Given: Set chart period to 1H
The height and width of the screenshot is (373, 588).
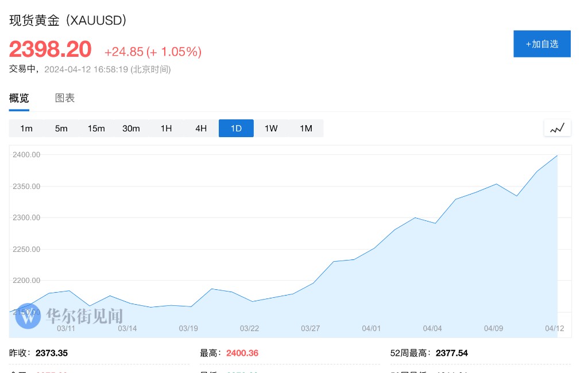Looking at the screenshot, I should (166, 128).
